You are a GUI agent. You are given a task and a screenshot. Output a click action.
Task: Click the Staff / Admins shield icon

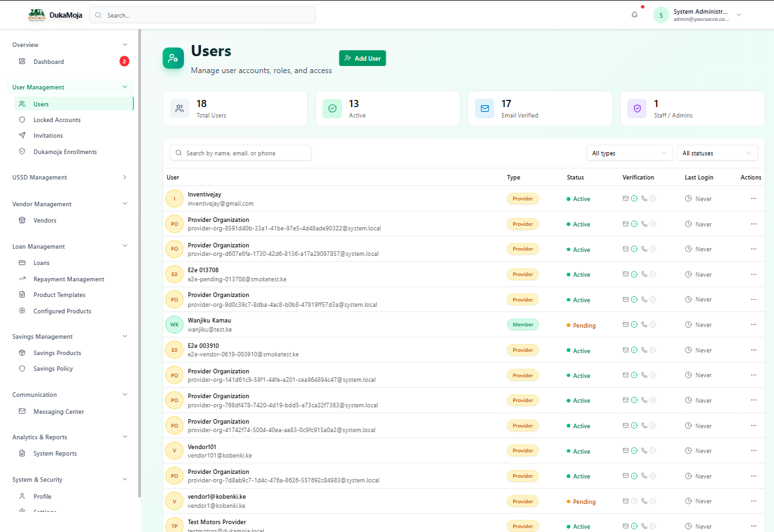(637, 108)
